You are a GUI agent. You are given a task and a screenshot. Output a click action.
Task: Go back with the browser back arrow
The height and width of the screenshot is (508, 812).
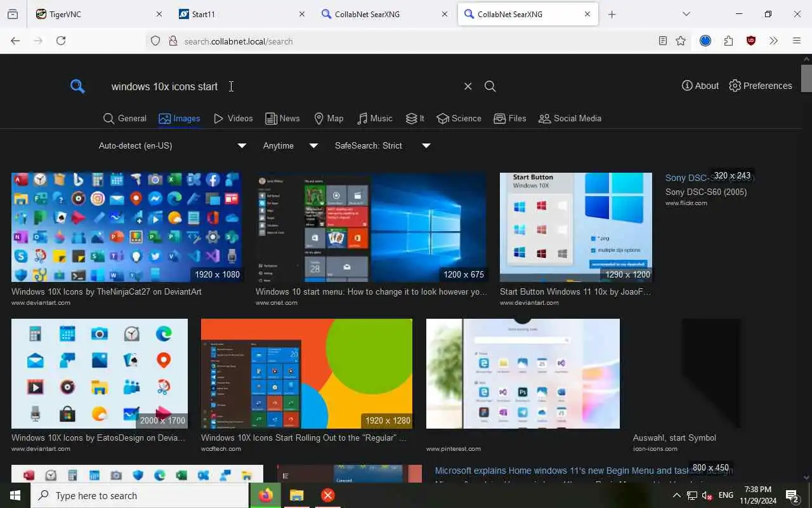coord(15,41)
